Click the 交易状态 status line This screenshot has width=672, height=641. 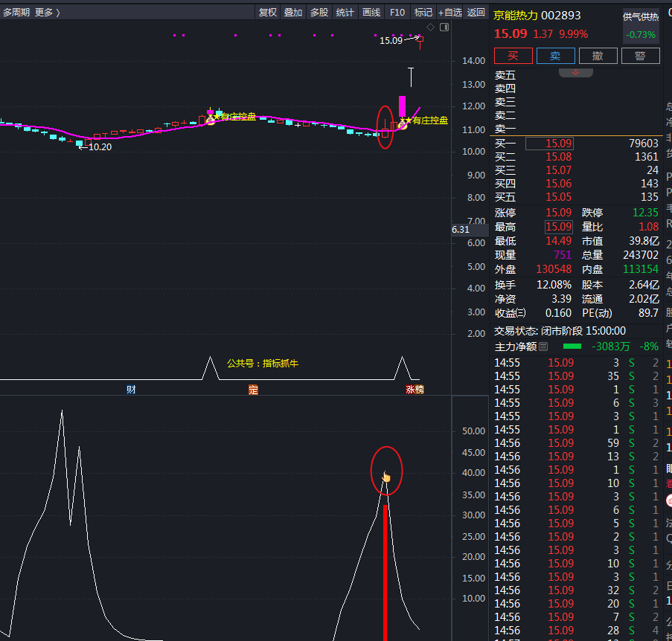coord(560,331)
